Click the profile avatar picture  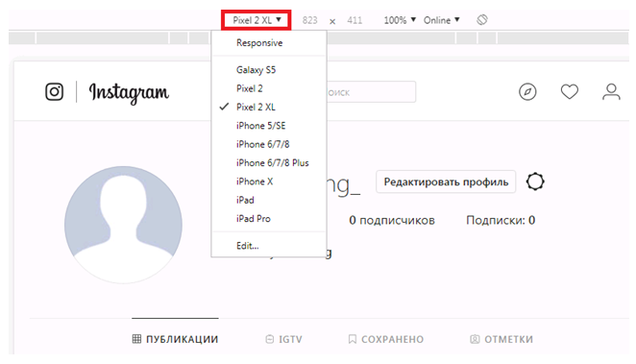click(x=123, y=225)
